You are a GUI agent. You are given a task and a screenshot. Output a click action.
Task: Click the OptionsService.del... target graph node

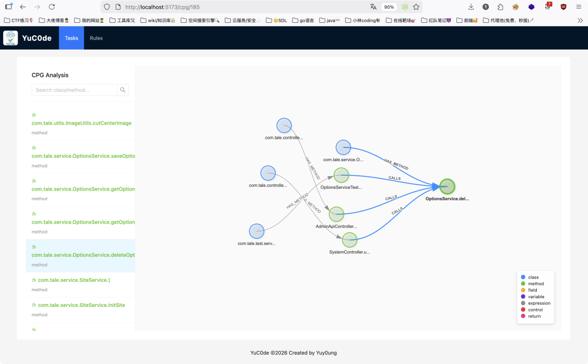pos(447,186)
